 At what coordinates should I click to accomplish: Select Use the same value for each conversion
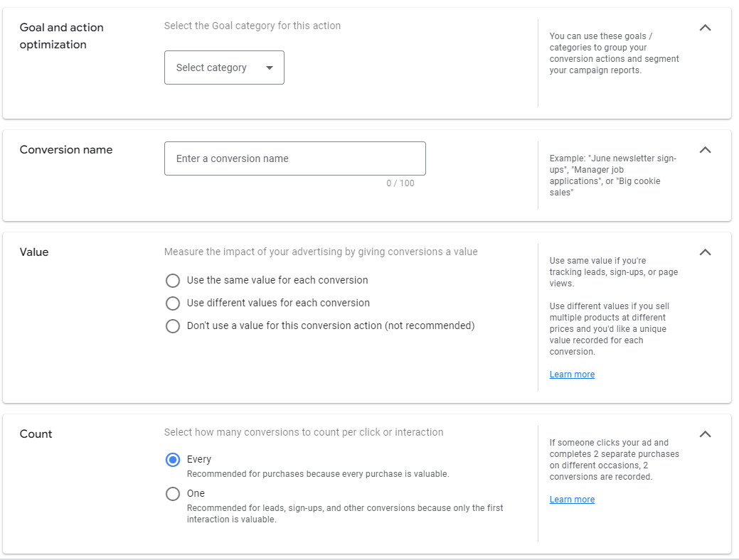pyautogui.click(x=173, y=281)
